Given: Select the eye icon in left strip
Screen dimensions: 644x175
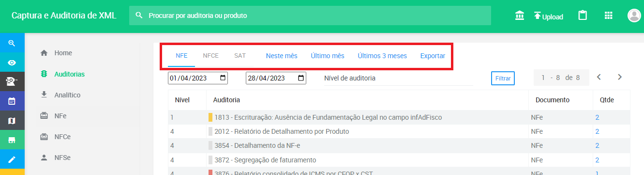Looking at the screenshot, I should click(12, 63).
